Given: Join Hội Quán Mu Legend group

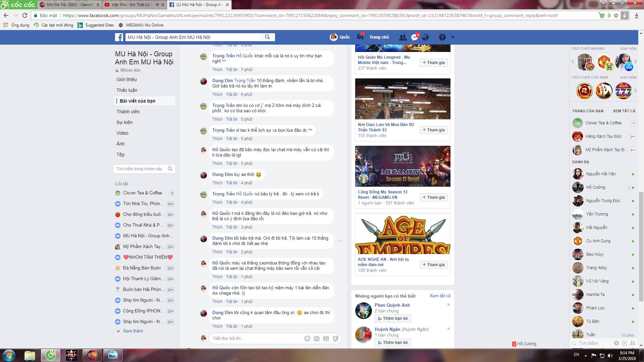Looking at the screenshot, I should [x=434, y=63].
